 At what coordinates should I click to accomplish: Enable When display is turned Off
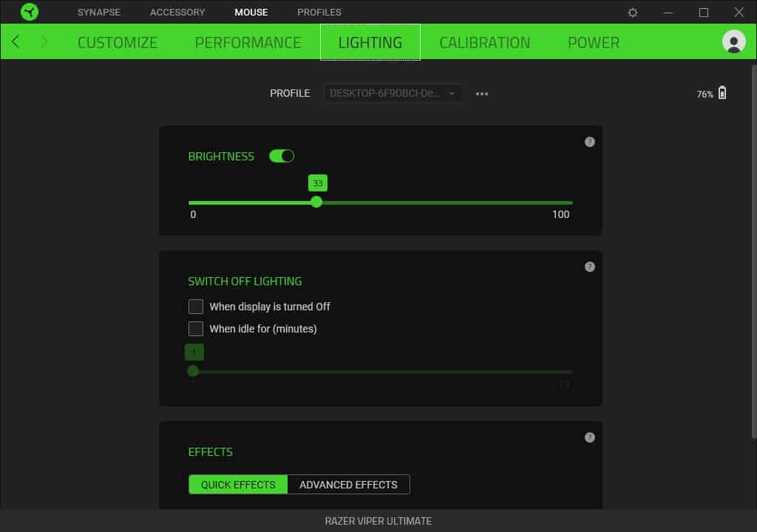click(x=196, y=306)
